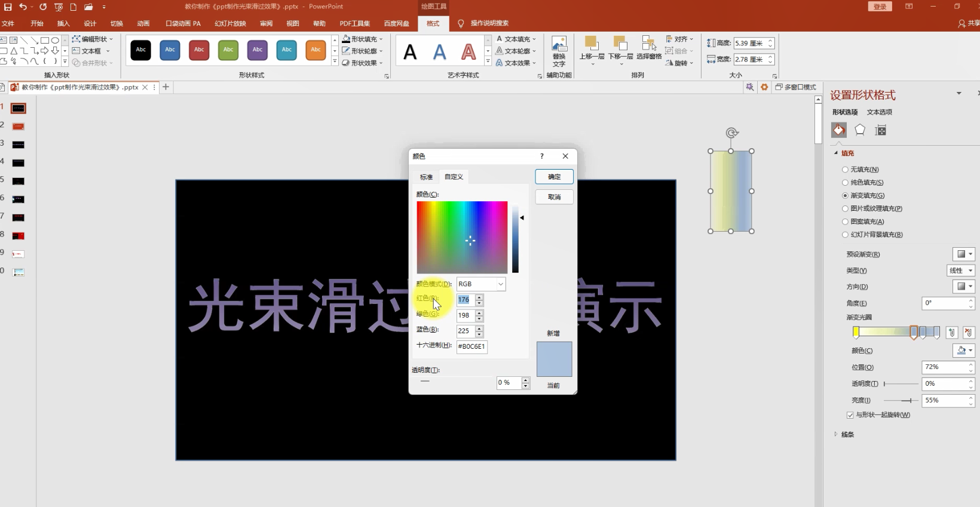This screenshot has height=507, width=980.
Task: Open 形状轮廓 shape outline dropdown
Action: coord(363,51)
